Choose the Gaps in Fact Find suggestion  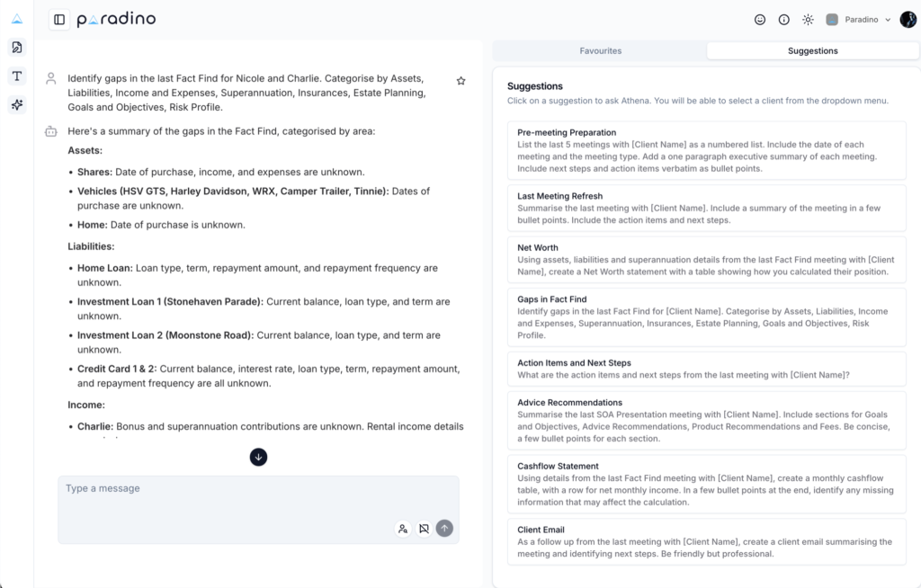click(706, 317)
